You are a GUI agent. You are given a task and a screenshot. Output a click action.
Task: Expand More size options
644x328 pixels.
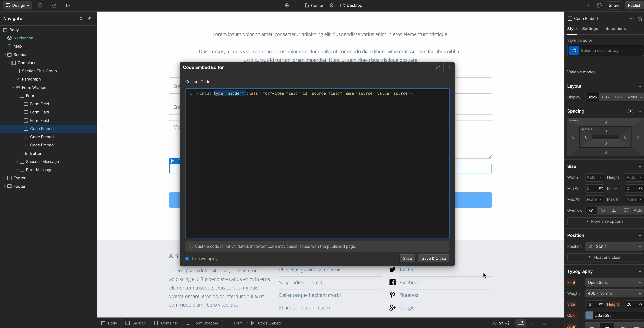(x=605, y=221)
